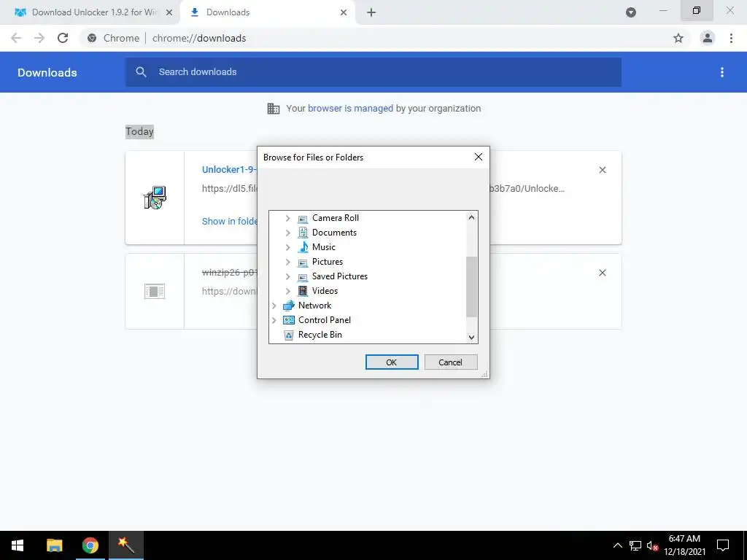Expand the Music folder node
747x560 pixels.
tap(287, 247)
